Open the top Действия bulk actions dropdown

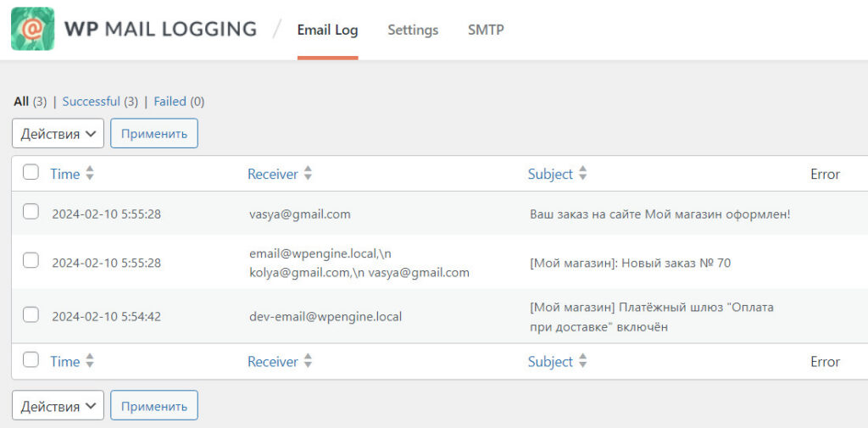pos(58,134)
